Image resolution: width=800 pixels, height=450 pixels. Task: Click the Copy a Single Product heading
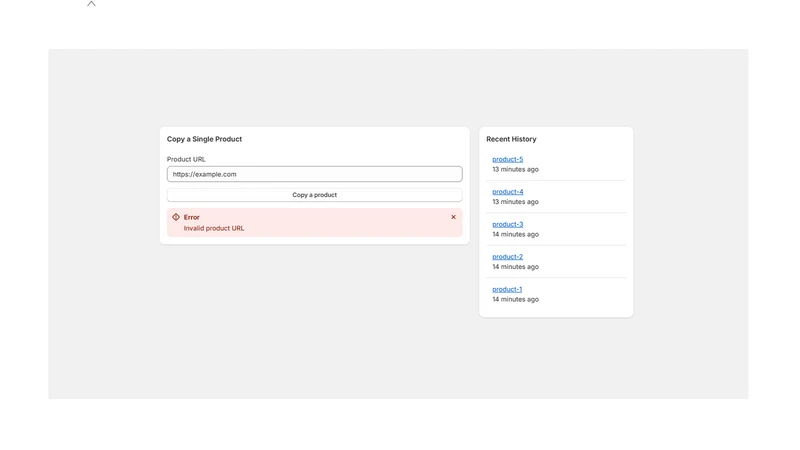[x=204, y=139]
